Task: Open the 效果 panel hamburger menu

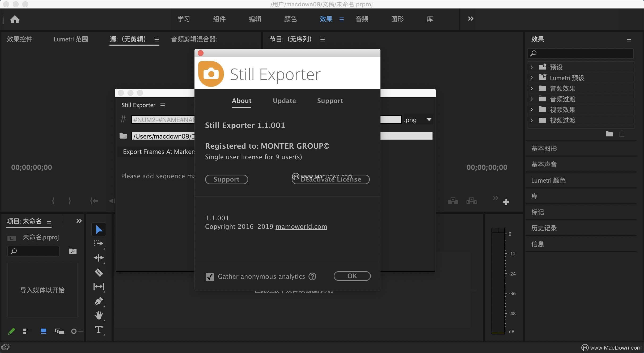Action: point(629,40)
